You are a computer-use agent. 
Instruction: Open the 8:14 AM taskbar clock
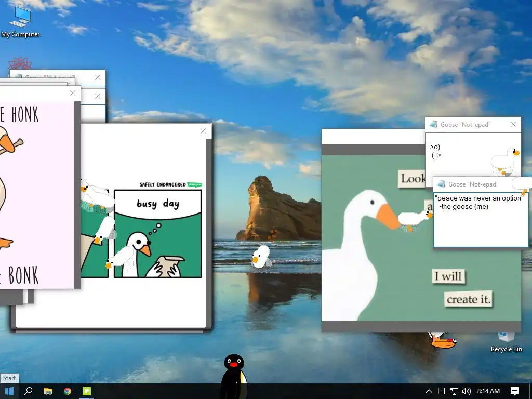tap(488, 391)
